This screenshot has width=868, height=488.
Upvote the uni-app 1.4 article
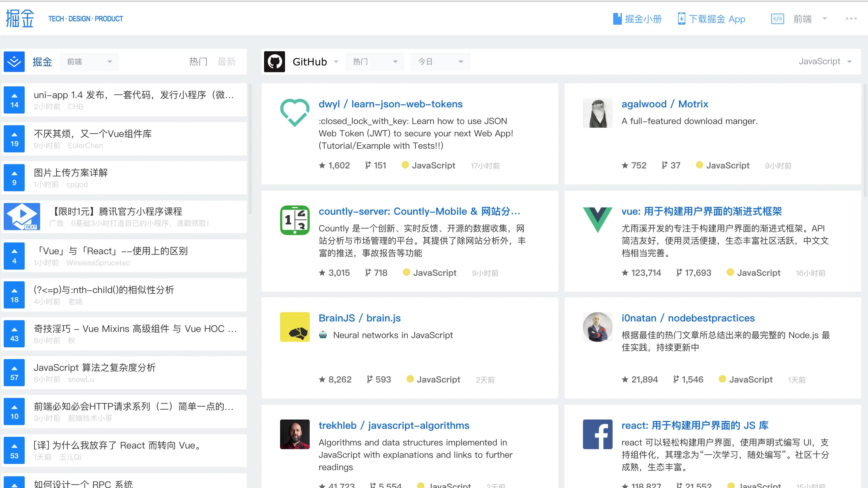coord(14,100)
